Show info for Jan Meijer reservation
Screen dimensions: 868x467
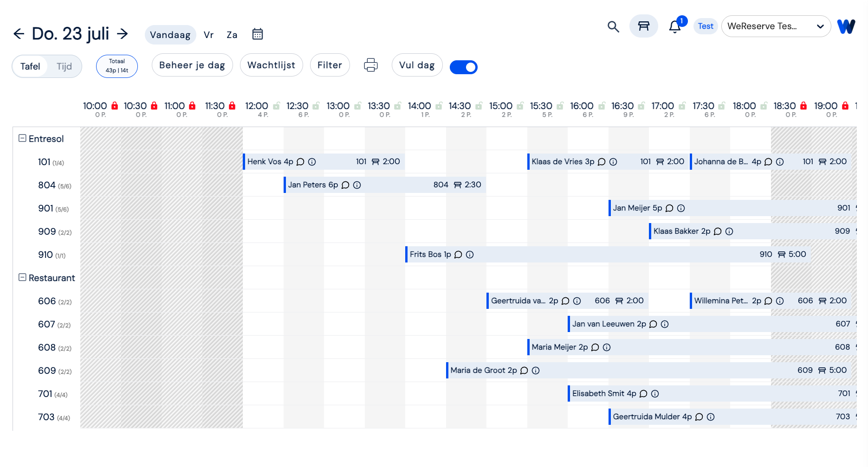pyautogui.click(x=681, y=208)
